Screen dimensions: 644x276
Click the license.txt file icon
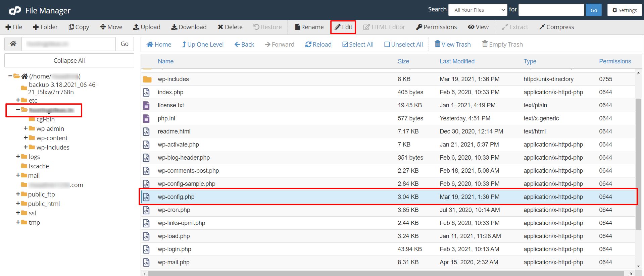pos(146,105)
